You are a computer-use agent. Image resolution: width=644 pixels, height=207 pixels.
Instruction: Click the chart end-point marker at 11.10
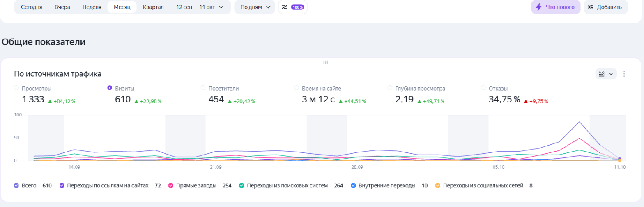(619, 159)
